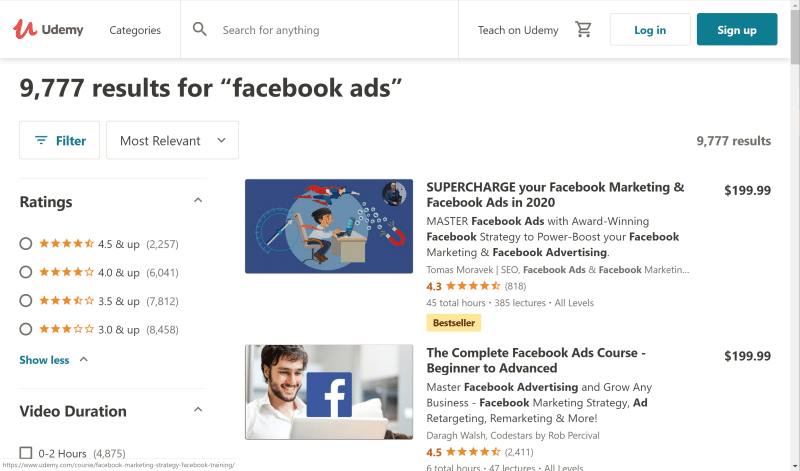Viewport: 800px width, 471px height.
Task: Open the Categories menu
Action: pos(135,30)
